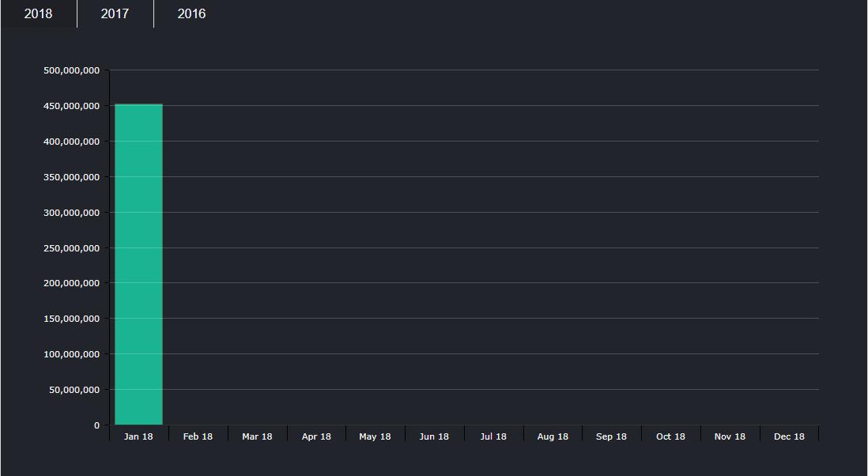
Task: Click the Oct 18 axis label
Action: (x=670, y=436)
